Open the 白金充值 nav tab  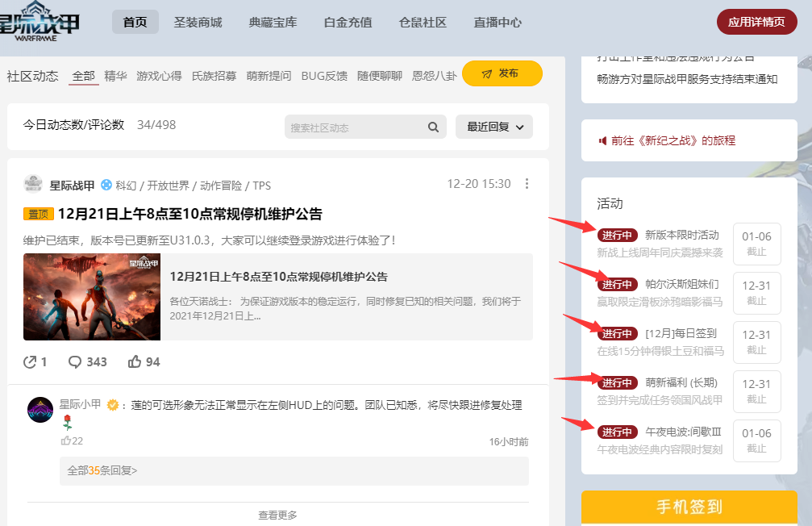coord(348,23)
